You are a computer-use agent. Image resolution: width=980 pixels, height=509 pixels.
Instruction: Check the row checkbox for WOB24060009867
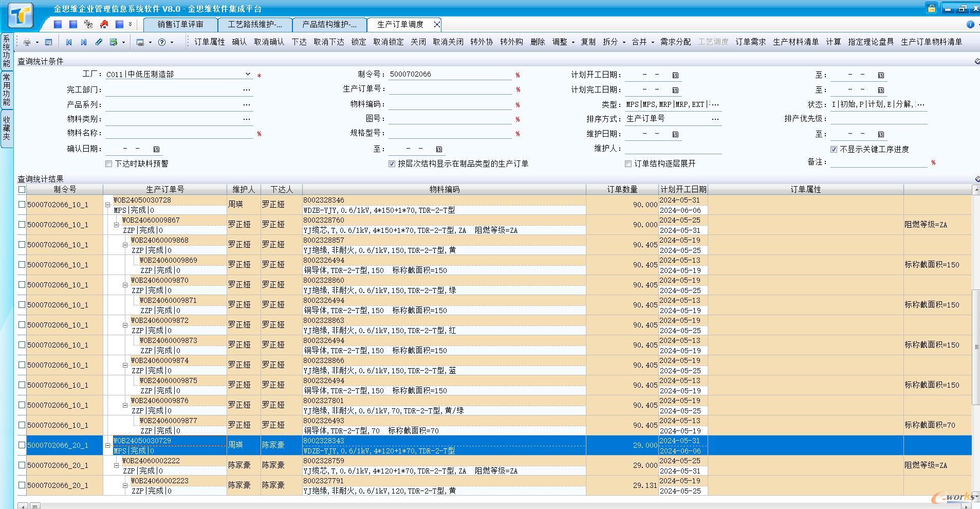[22, 224]
